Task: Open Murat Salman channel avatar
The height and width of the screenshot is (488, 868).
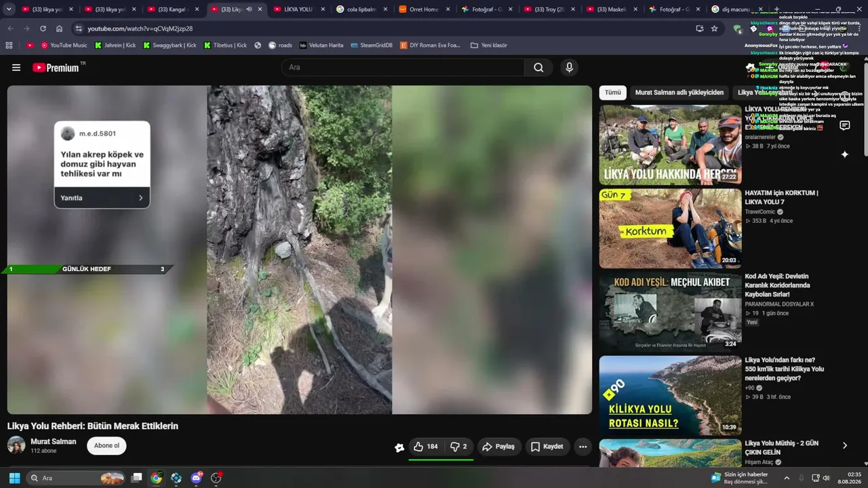Action: (16, 445)
